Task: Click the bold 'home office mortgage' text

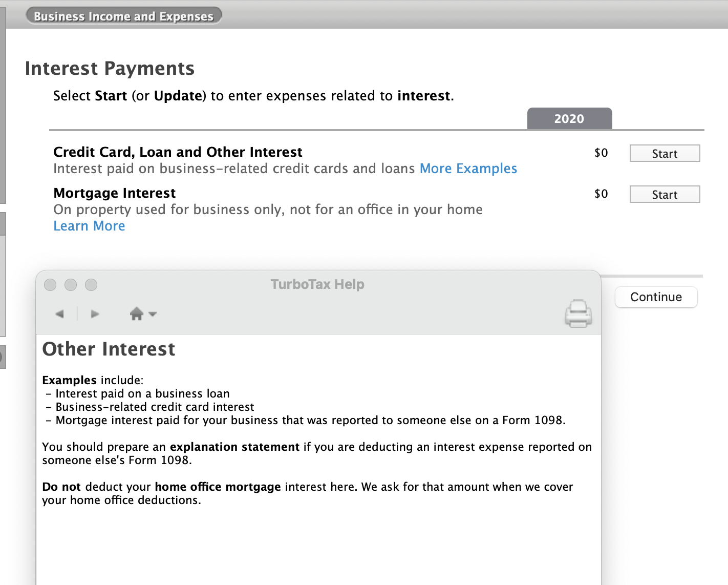Action: [x=218, y=487]
